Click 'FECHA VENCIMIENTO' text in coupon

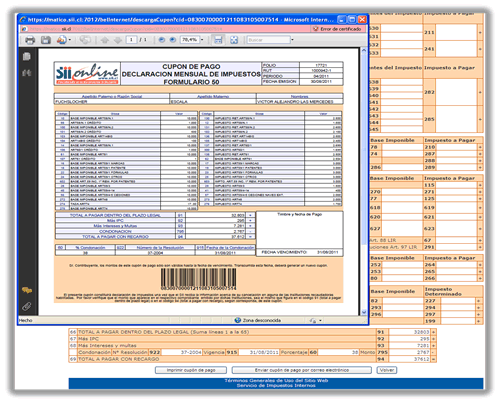tap(284, 252)
